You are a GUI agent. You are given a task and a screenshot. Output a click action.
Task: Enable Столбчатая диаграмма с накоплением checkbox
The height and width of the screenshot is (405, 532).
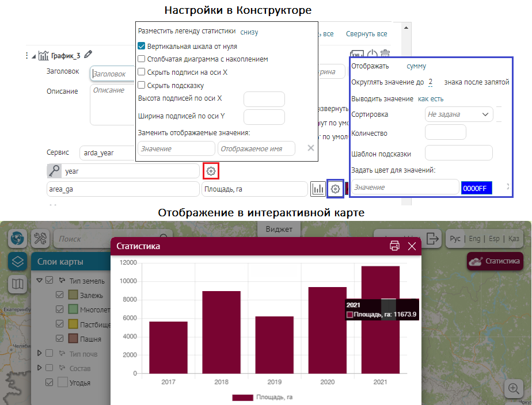coord(142,59)
